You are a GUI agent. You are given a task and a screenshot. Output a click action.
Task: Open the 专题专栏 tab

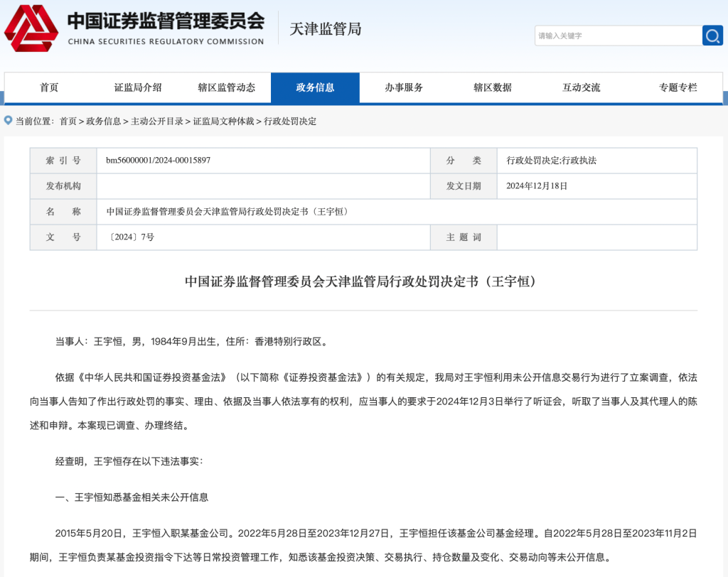point(678,88)
